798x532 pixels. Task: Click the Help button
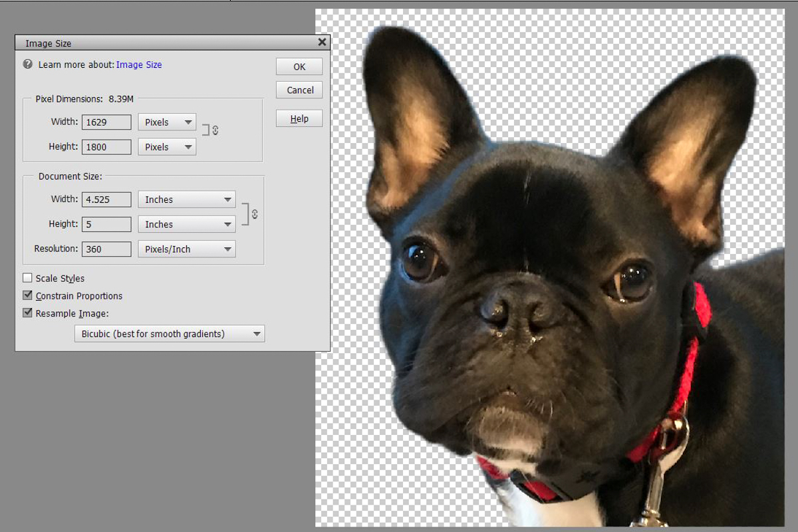point(299,118)
